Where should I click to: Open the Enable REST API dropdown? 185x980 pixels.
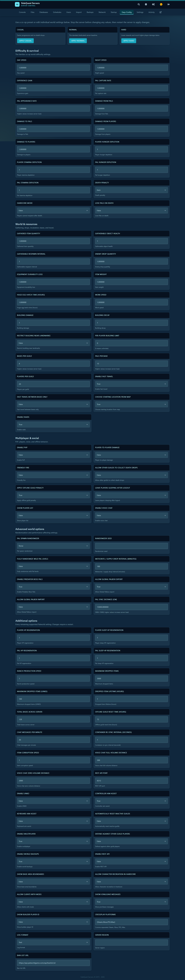131,861
